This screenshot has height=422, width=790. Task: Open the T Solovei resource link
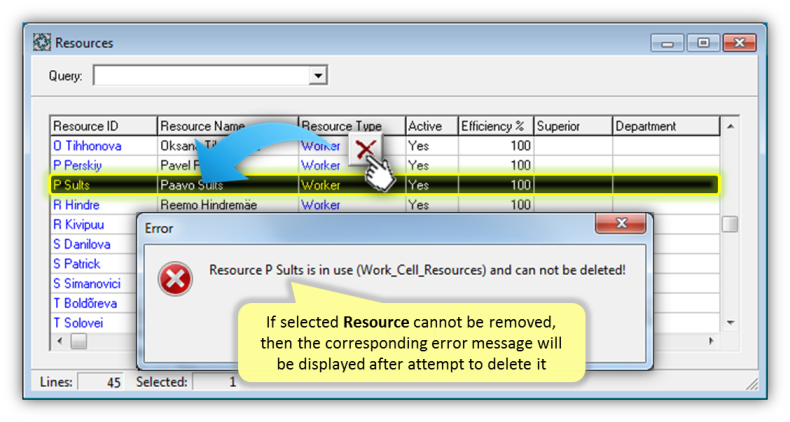click(x=78, y=323)
